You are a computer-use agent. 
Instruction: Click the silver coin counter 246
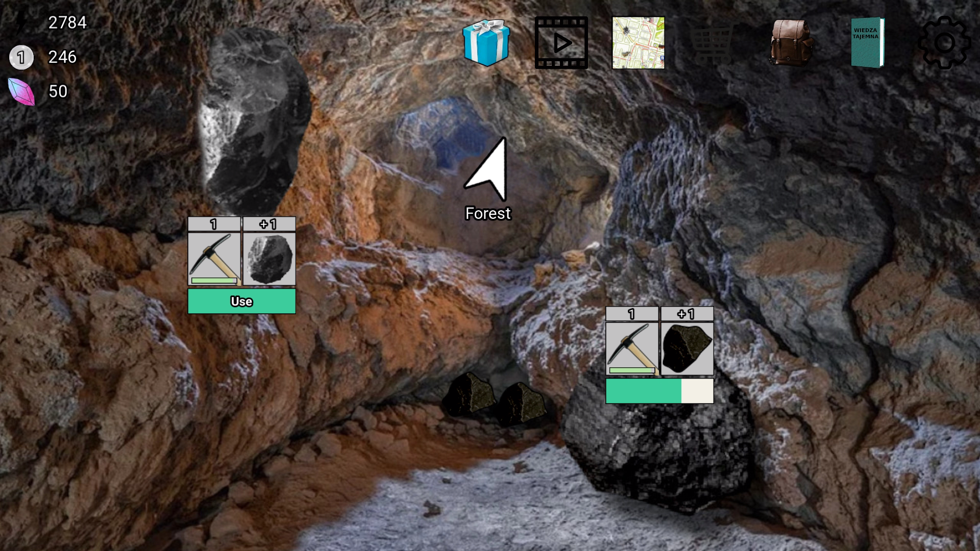(x=62, y=57)
